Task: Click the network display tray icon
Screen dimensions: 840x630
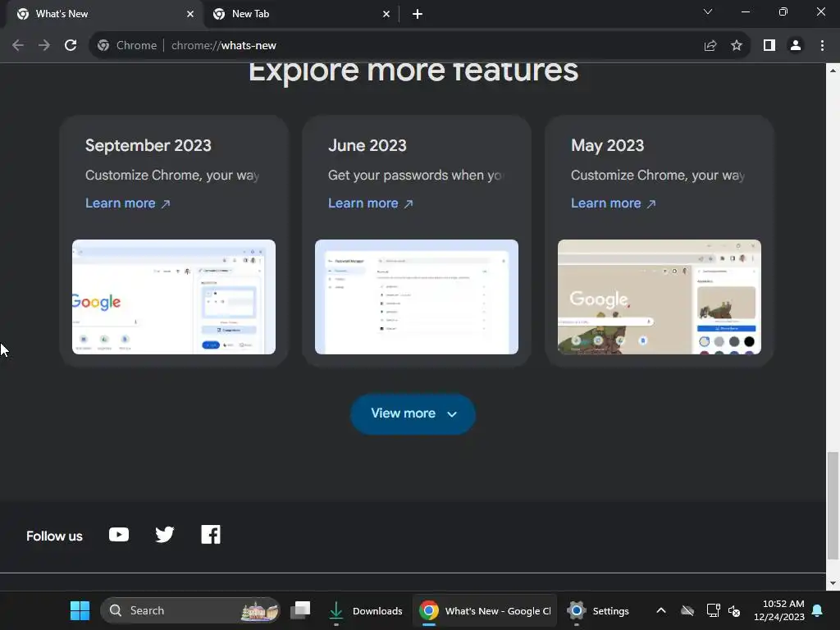Action: [x=713, y=610]
